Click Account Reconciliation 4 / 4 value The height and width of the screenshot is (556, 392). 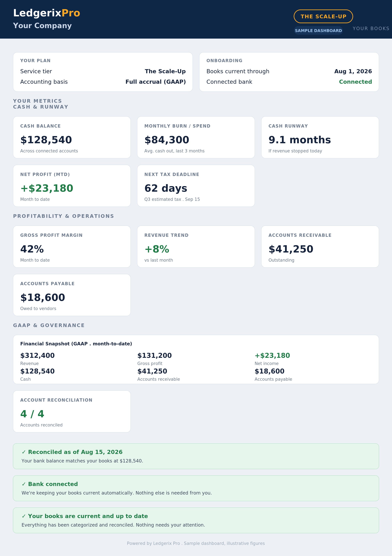[x=32, y=414]
